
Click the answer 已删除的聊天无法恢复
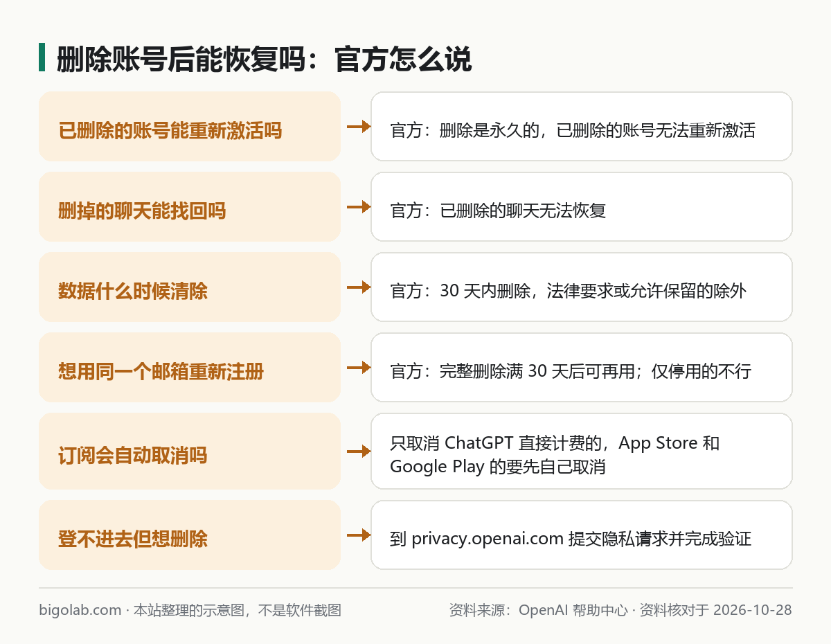(x=582, y=207)
